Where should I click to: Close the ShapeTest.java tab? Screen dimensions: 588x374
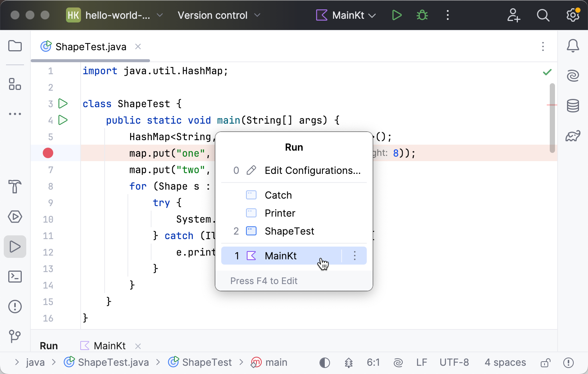coord(138,46)
